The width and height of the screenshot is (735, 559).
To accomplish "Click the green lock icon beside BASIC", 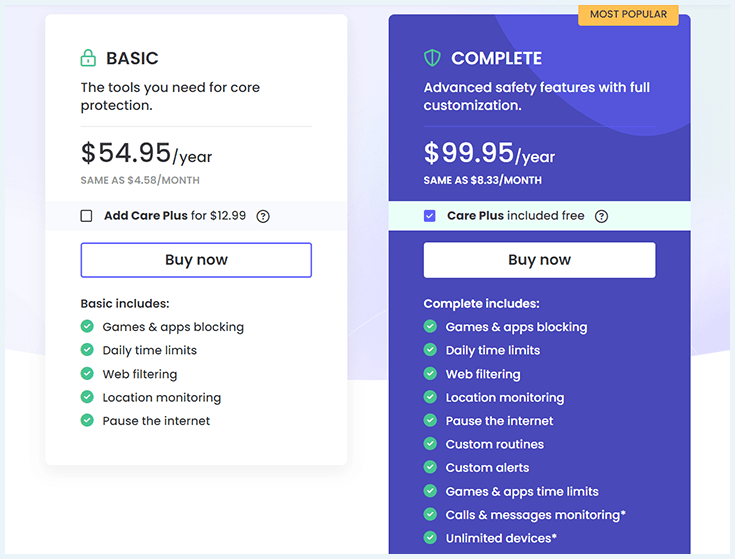I will tap(88, 58).
